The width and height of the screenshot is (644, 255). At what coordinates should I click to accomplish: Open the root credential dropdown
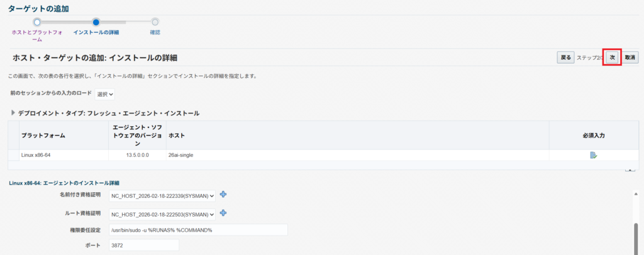pos(162,214)
